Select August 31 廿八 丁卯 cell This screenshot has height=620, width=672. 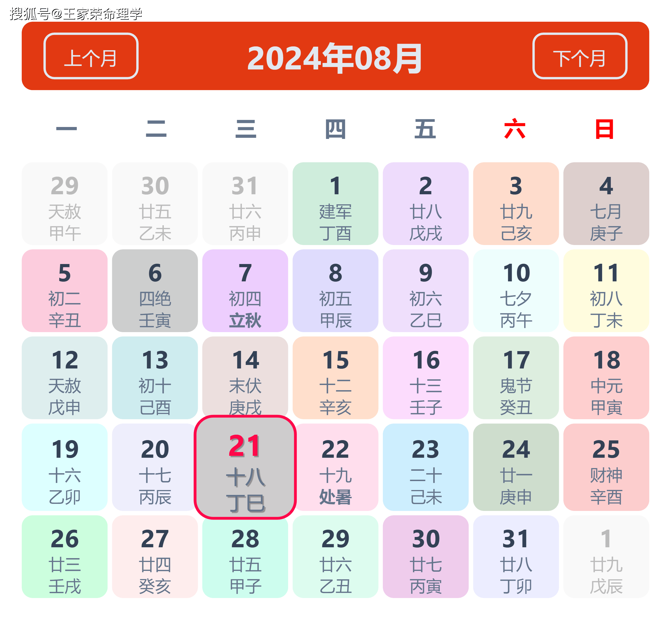pyautogui.click(x=516, y=557)
